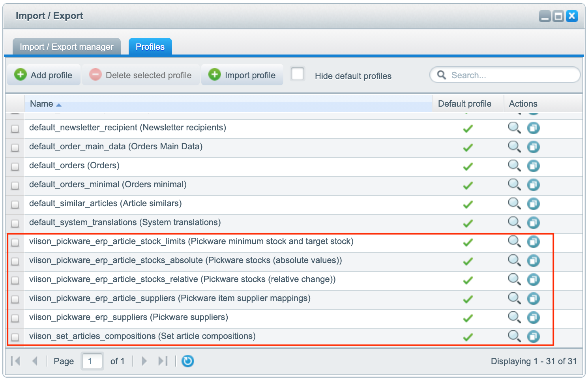Select default_newsletter_recipient row checkbox
588x380 pixels.
click(x=15, y=129)
